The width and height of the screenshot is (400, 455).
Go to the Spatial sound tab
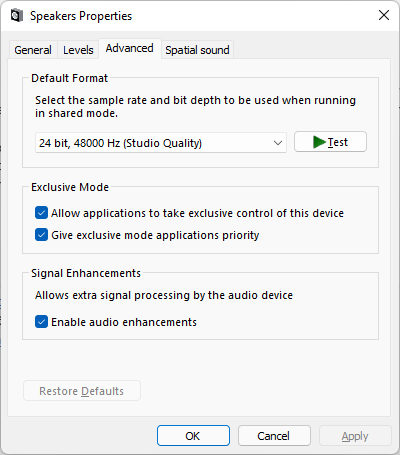point(197,50)
